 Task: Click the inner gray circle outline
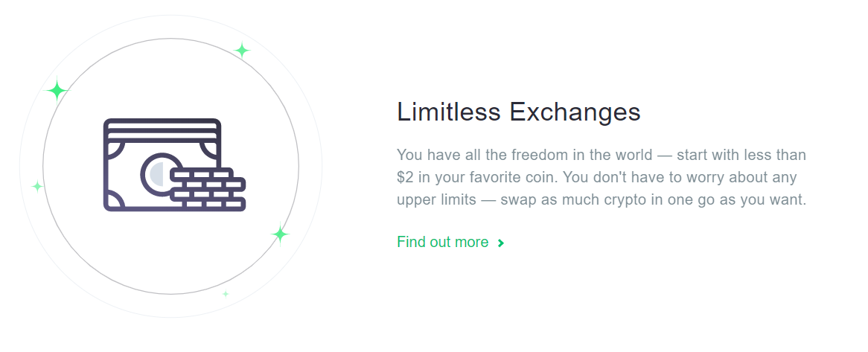click(170, 39)
